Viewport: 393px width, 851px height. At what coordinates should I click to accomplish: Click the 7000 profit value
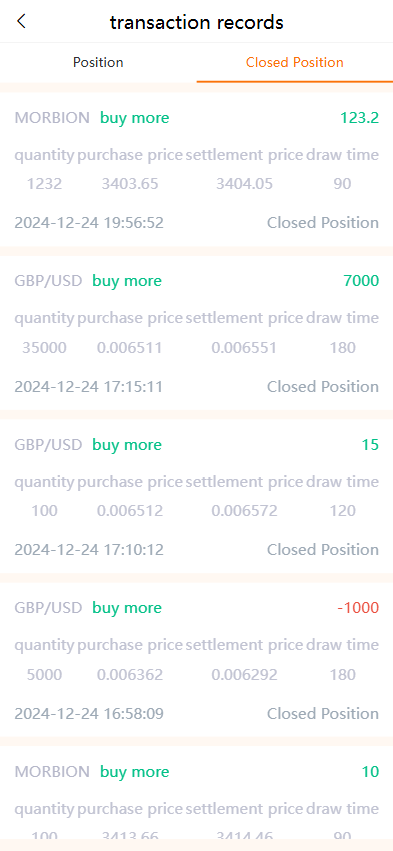(x=361, y=281)
